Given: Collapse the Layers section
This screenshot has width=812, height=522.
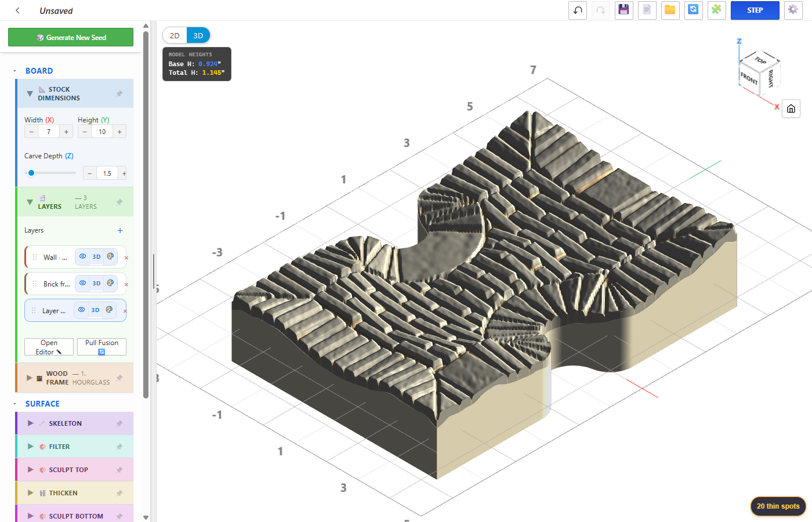Looking at the screenshot, I should tap(30, 202).
